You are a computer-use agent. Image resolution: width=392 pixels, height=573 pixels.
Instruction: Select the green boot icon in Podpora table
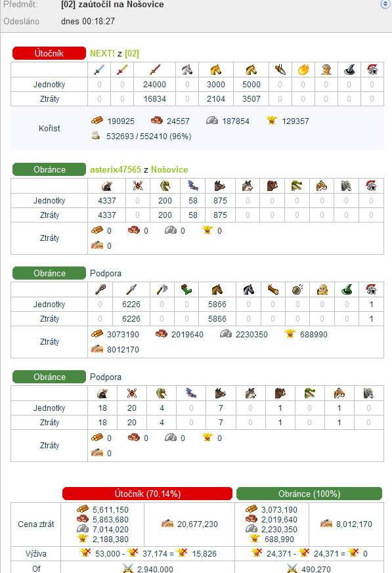click(x=186, y=289)
